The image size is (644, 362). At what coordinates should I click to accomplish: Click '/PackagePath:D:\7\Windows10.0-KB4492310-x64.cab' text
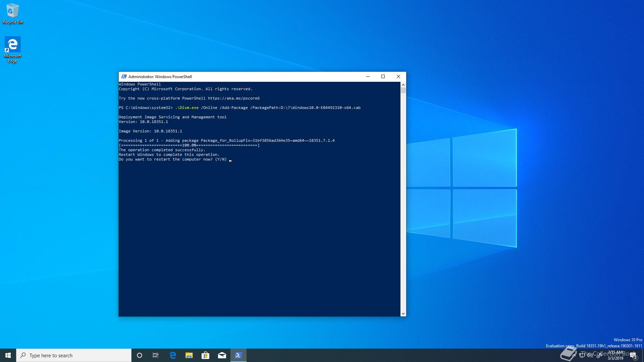point(305,108)
